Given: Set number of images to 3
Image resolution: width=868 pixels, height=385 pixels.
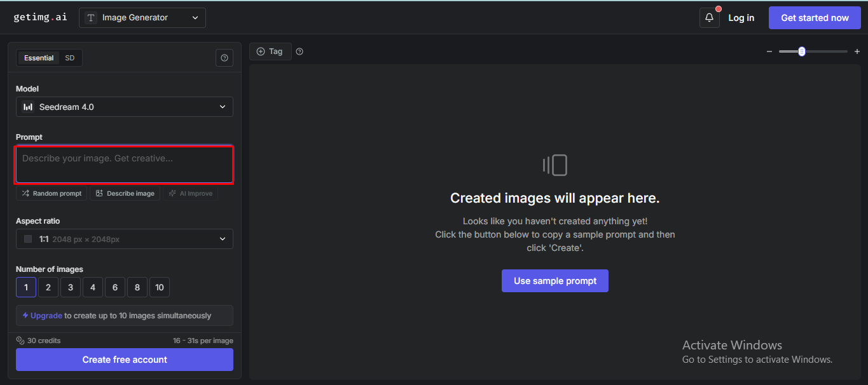Looking at the screenshot, I should click(71, 287).
